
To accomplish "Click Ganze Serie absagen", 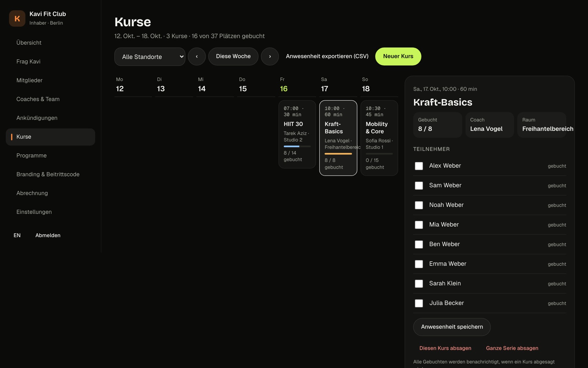I will coord(512,348).
